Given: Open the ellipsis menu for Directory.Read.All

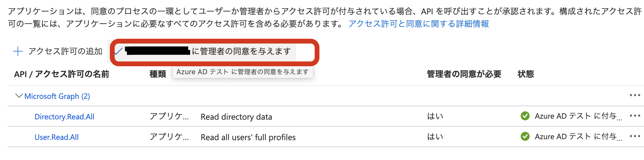Looking at the screenshot, I should pyautogui.click(x=634, y=116).
